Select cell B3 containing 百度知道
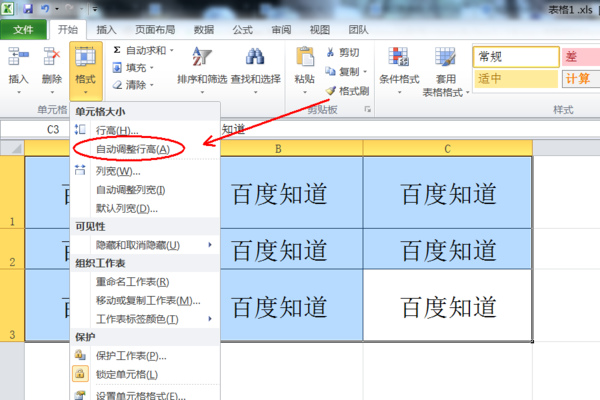 click(x=291, y=305)
